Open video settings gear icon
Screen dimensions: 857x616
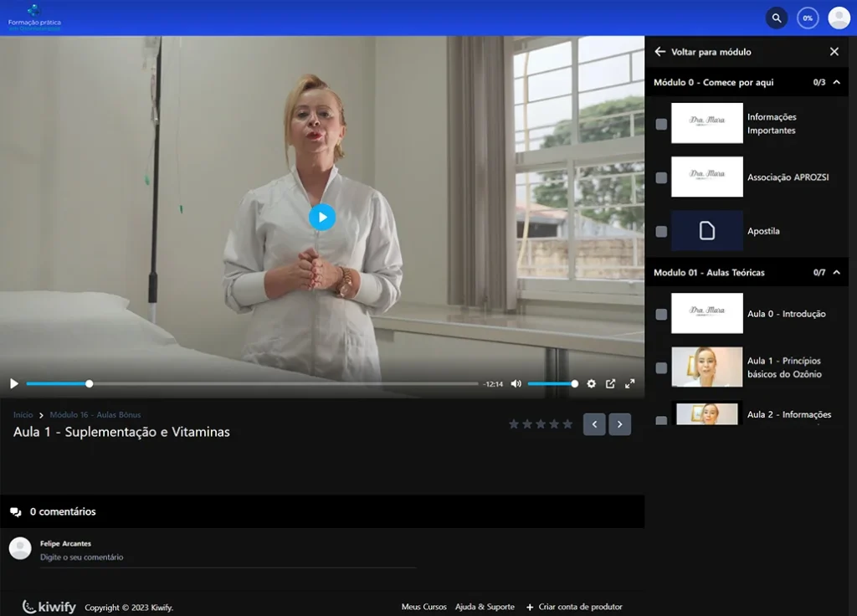click(591, 383)
